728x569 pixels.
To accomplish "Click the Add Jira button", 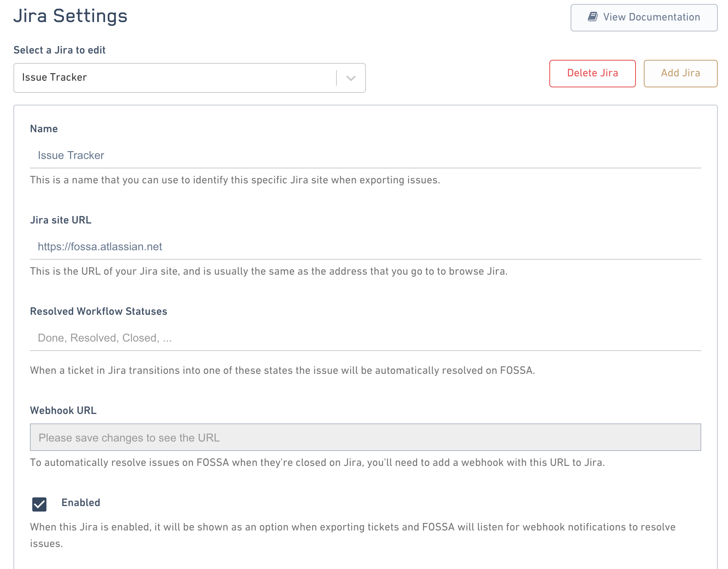I will (x=680, y=73).
